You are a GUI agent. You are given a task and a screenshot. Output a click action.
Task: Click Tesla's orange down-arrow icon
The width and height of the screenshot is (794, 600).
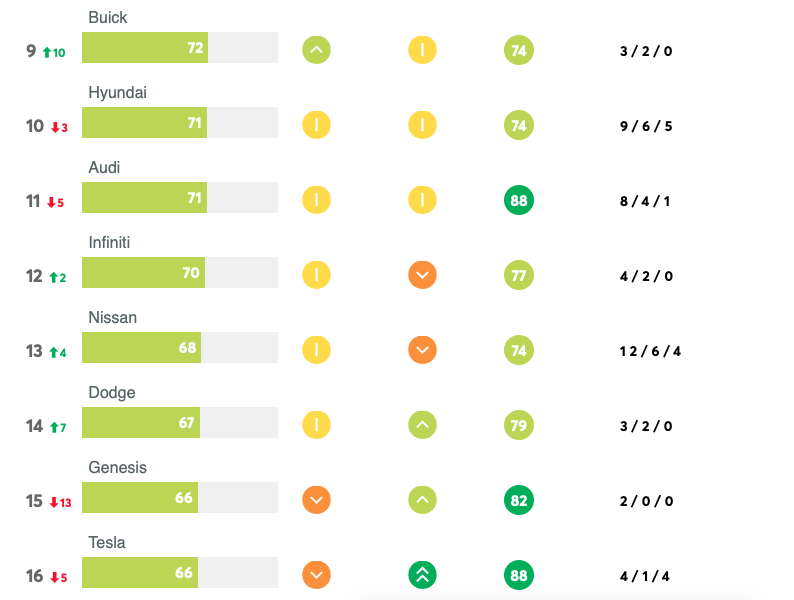(x=316, y=575)
